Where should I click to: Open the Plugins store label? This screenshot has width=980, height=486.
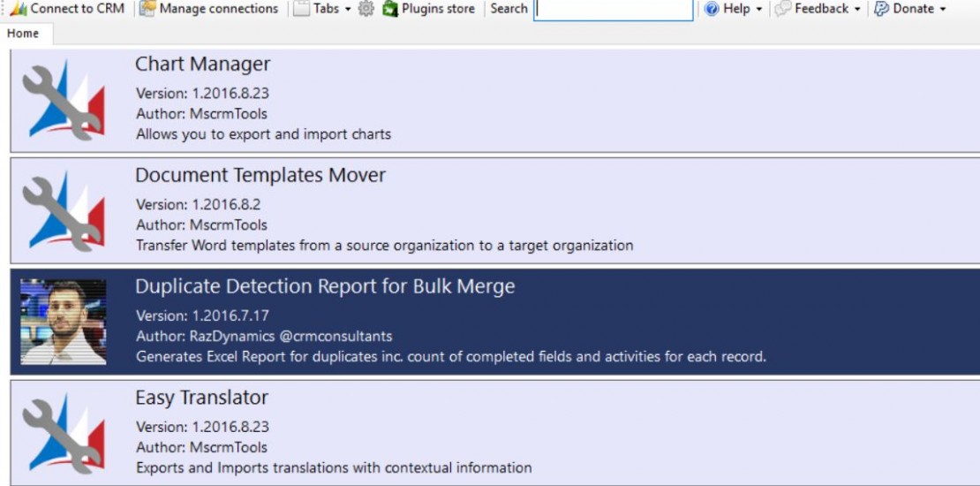click(438, 9)
